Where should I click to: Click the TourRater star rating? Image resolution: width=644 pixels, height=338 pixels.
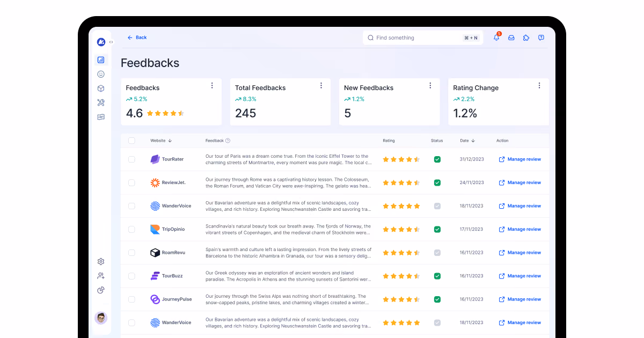(x=401, y=159)
